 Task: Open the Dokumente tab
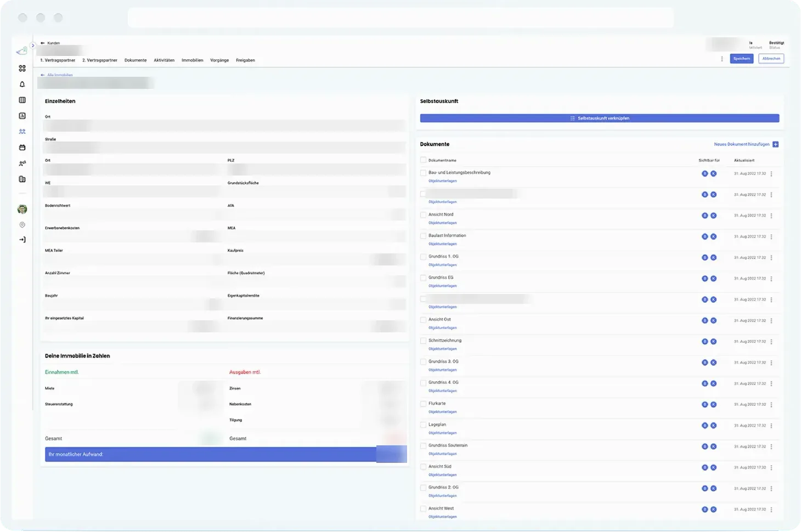(136, 60)
